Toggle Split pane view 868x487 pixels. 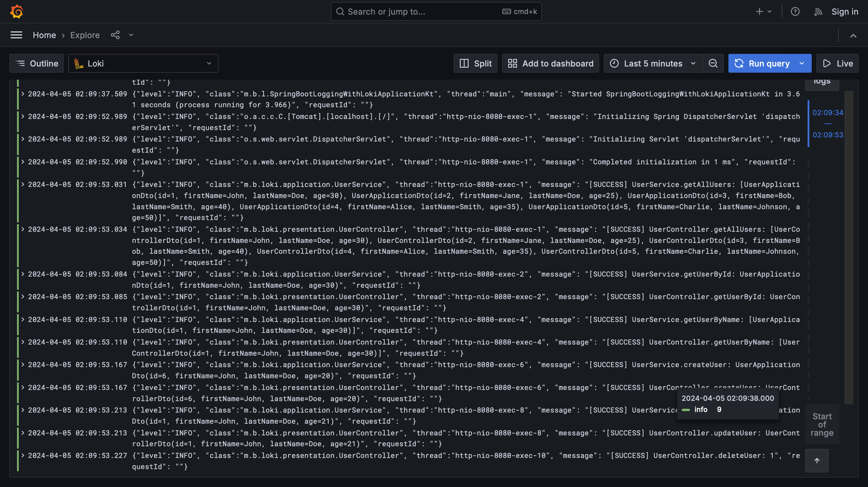(475, 63)
